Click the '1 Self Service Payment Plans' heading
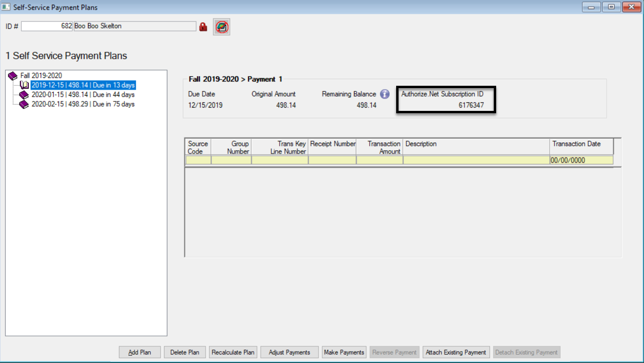This screenshot has height=363, width=644. (66, 56)
